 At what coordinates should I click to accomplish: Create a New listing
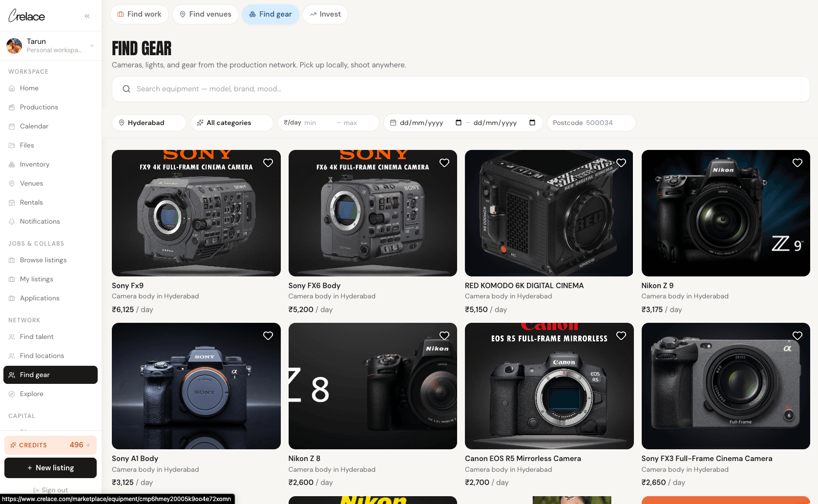[x=51, y=468]
